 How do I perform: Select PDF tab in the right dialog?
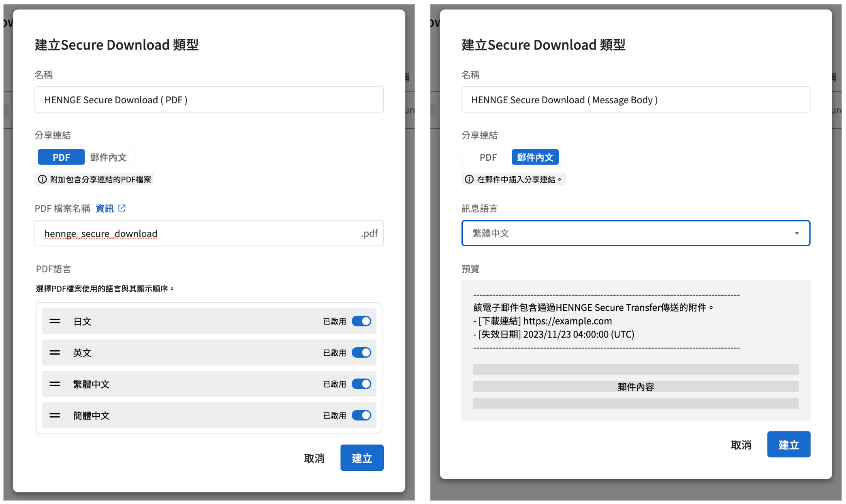coord(488,157)
